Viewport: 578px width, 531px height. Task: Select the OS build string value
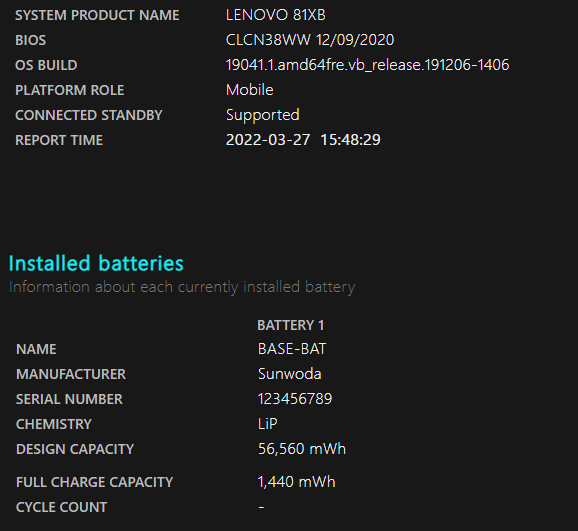368,65
